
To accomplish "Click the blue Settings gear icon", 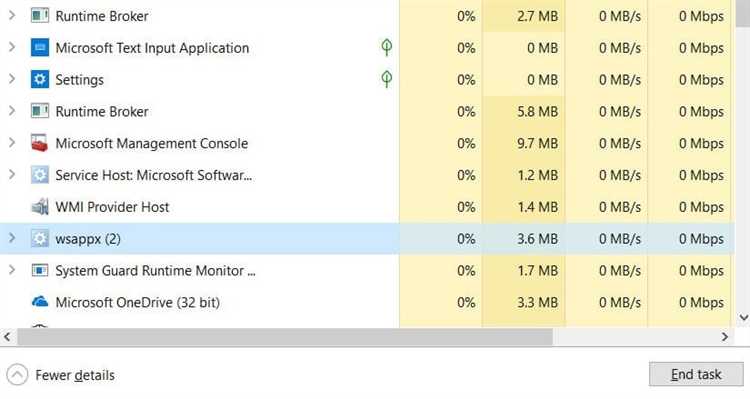I will (40, 79).
